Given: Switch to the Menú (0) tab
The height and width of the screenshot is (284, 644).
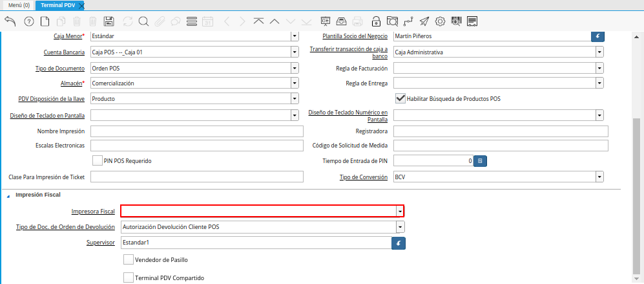Looking at the screenshot, I should tap(19, 5).
